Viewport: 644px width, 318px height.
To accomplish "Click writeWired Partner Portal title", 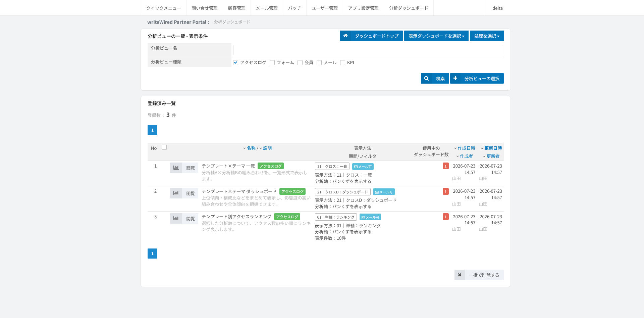I will pyautogui.click(x=178, y=22).
